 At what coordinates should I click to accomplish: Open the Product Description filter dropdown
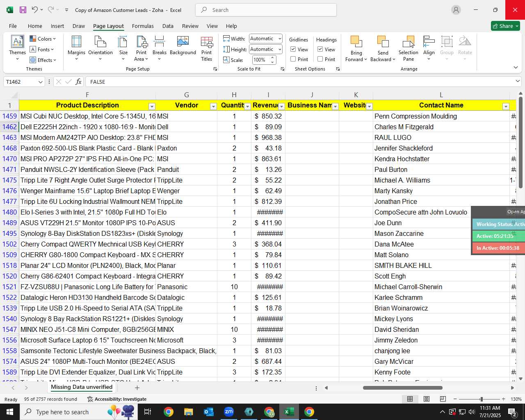click(x=152, y=107)
